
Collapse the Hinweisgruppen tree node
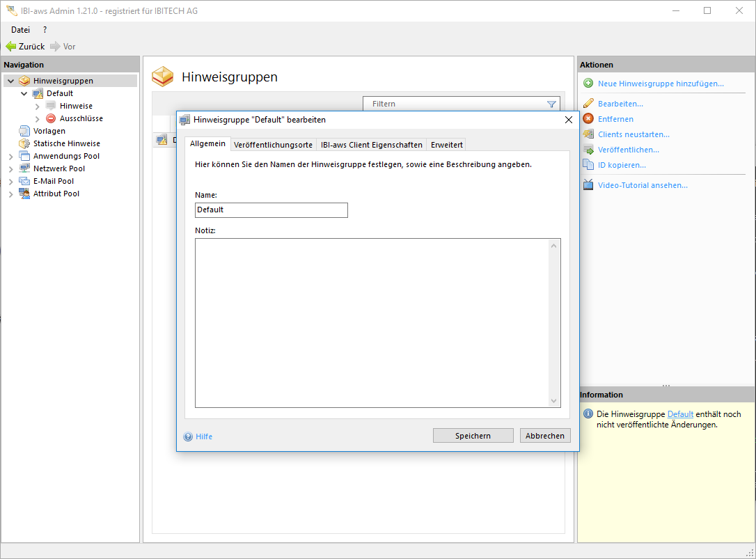(10, 81)
